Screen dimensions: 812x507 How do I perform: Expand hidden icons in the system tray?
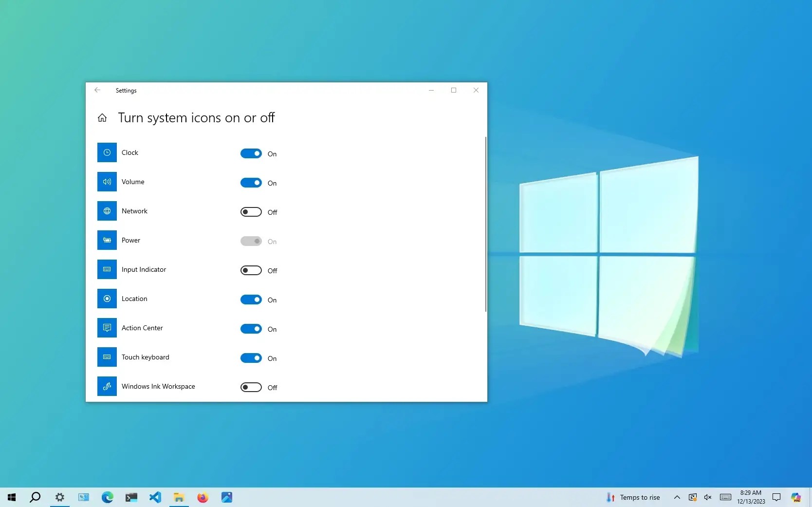click(x=677, y=497)
